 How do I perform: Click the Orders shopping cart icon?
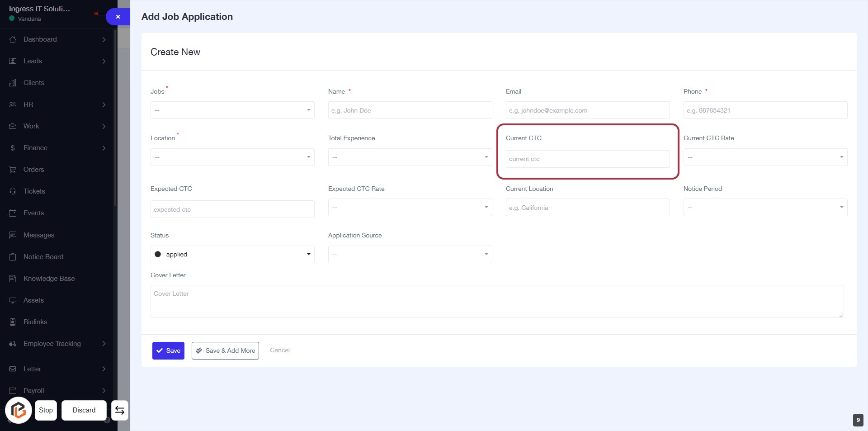tap(13, 170)
